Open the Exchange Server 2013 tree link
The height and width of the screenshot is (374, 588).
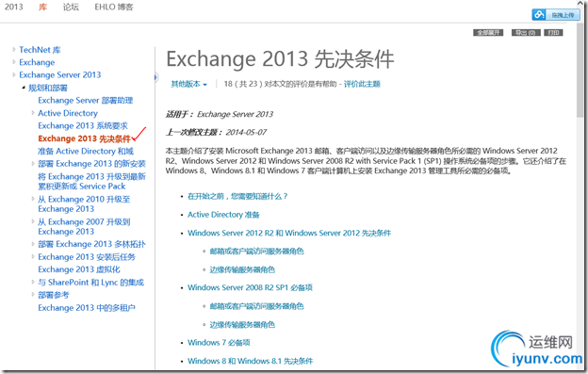(x=60, y=74)
